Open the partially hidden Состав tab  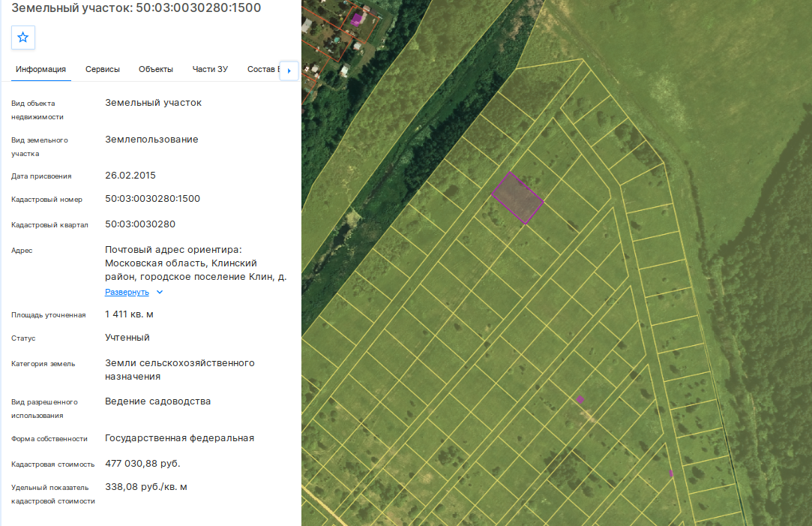[x=263, y=70]
